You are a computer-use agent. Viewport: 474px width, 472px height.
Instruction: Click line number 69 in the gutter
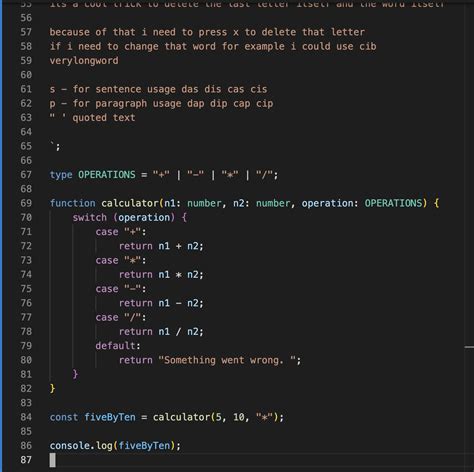26,203
